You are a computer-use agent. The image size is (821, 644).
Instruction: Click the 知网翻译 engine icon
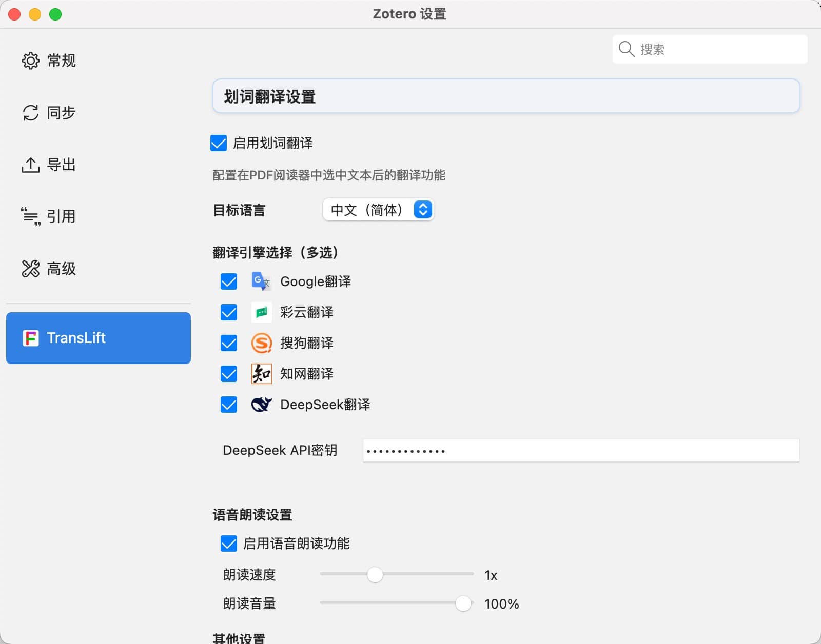(x=262, y=374)
